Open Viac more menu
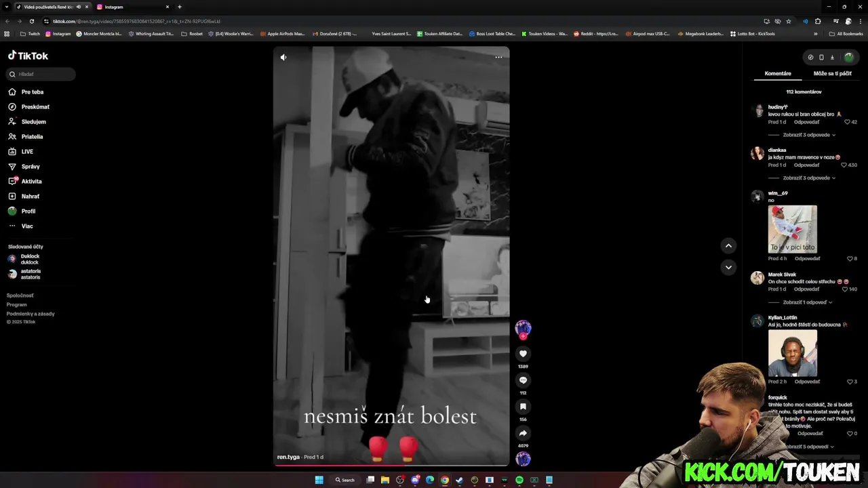Viewport: 868px width, 488px height. (20, 226)
